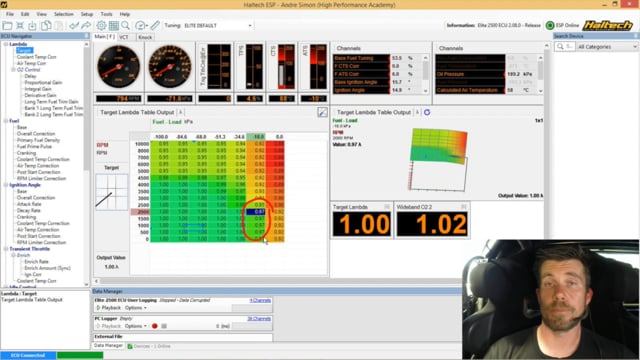Open the Selection menu

[64, 14]
